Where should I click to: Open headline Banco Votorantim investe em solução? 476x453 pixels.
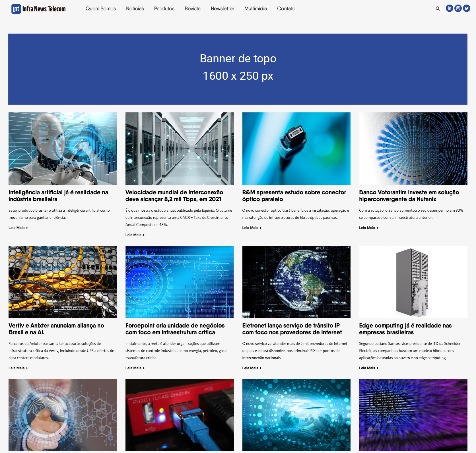409,196
